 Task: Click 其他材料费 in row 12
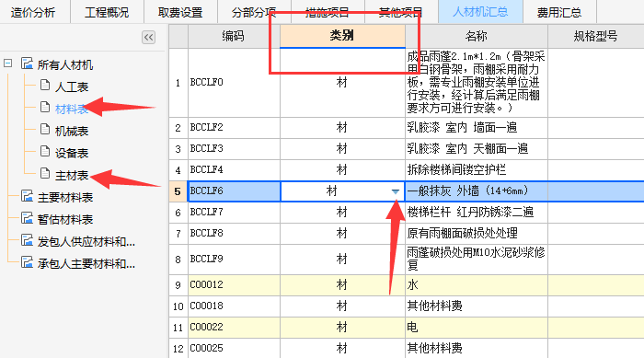point(477,349)
